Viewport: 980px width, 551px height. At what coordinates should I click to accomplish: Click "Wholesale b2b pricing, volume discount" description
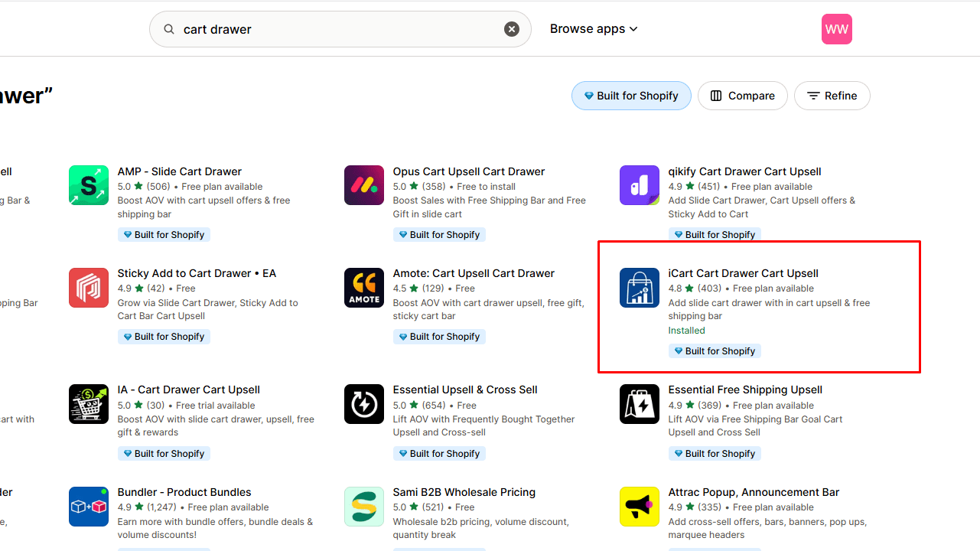pos(481,528)
